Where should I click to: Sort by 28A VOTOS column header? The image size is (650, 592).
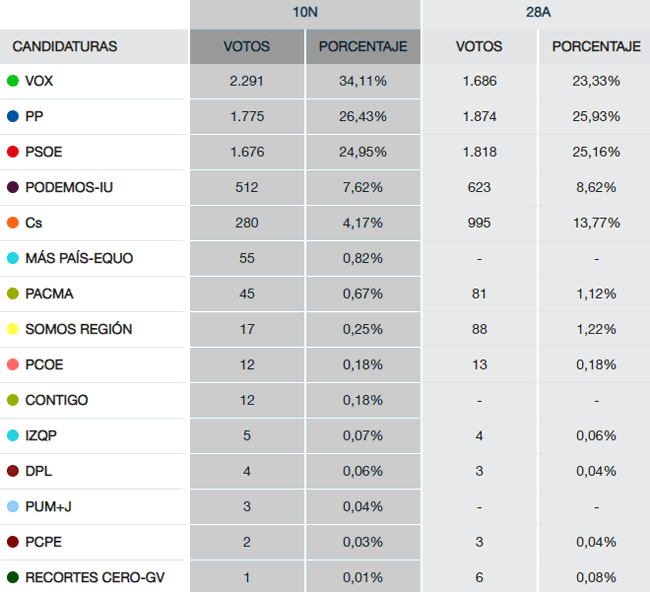478,47
